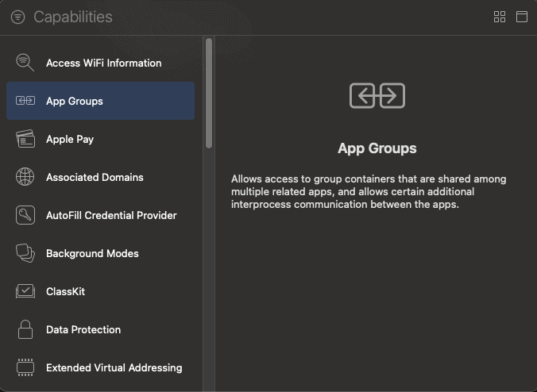Viewport: 537px width, 392px height.
Task: Click the ClassKit checkmark icon
Action: click(x=25, y=291)
